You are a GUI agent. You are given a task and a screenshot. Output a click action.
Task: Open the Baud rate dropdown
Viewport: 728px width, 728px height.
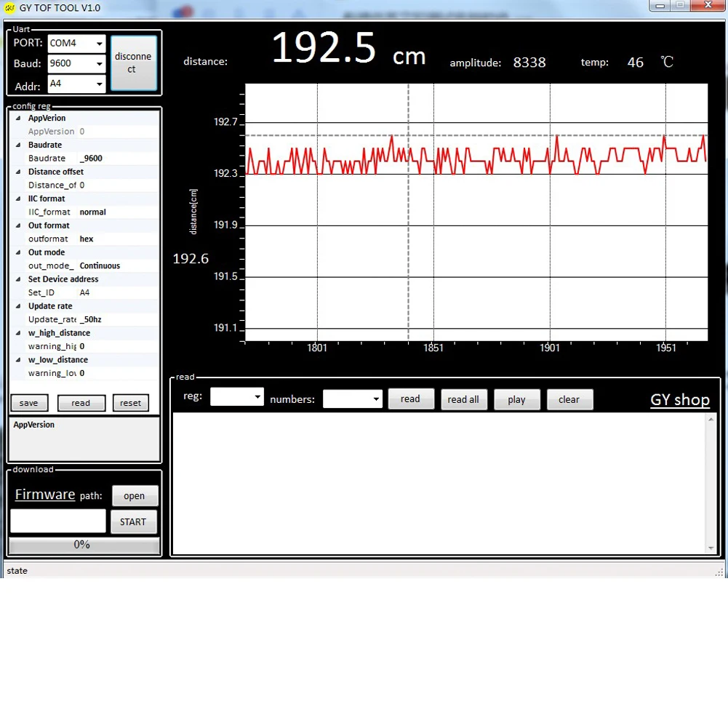click(x=76, y=64)
